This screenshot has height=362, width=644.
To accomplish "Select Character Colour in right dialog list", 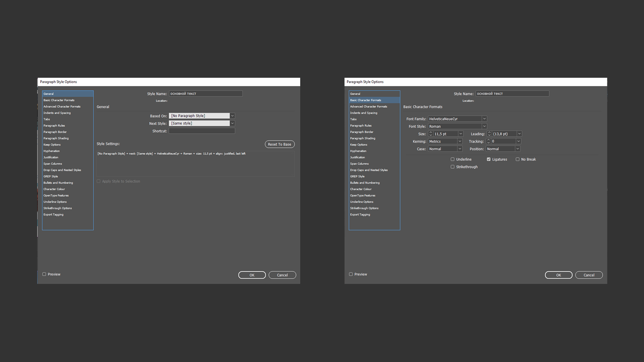I will point(361,189).
